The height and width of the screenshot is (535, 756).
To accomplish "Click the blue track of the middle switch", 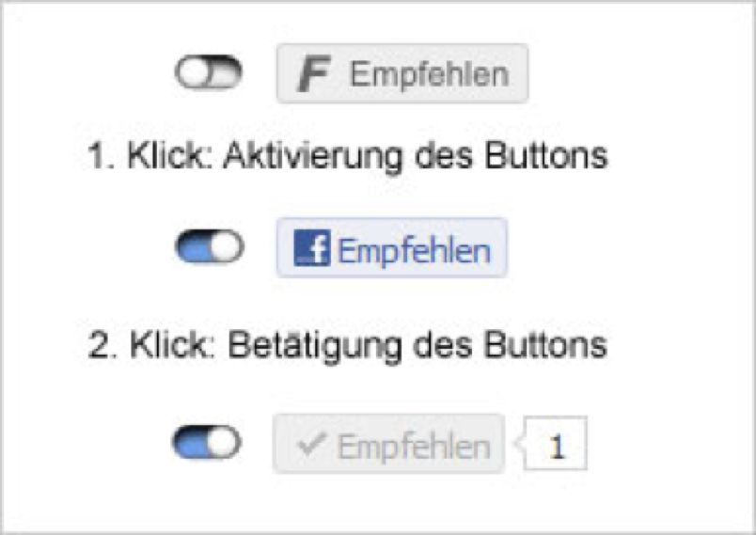I will click(192, 248).
